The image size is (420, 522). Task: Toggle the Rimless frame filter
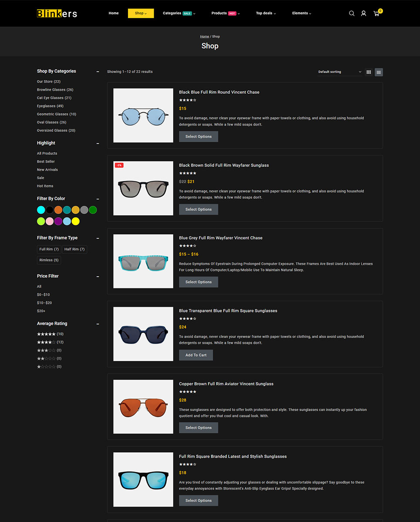click(49, 260)
